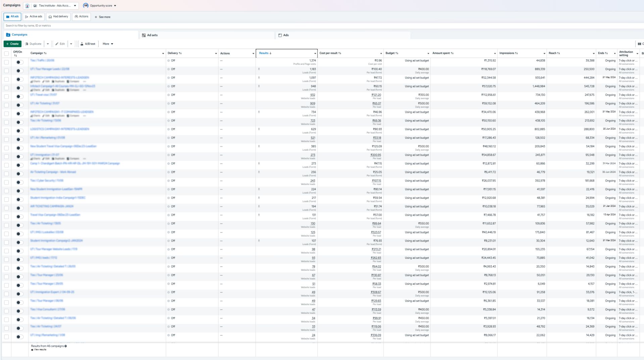Switch on the campaign that spent ₹57,020.75
The image size is (644, 360).
(x=19, y=88)
